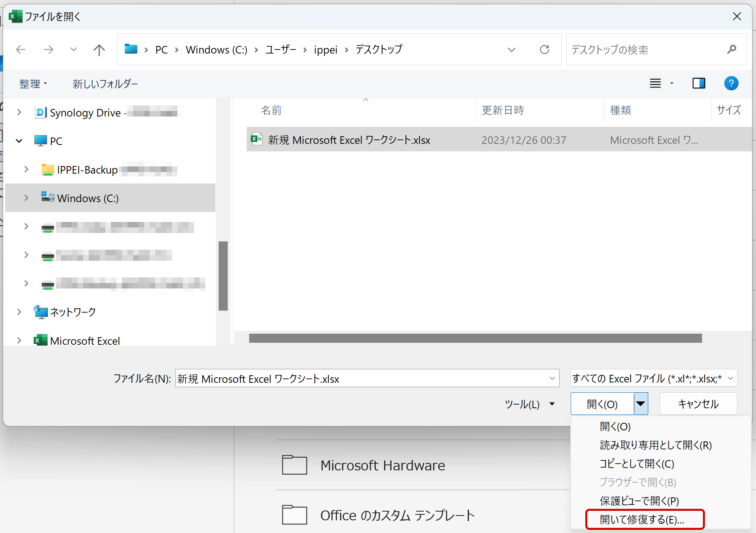Click the file name input field

tap(360, 379)
